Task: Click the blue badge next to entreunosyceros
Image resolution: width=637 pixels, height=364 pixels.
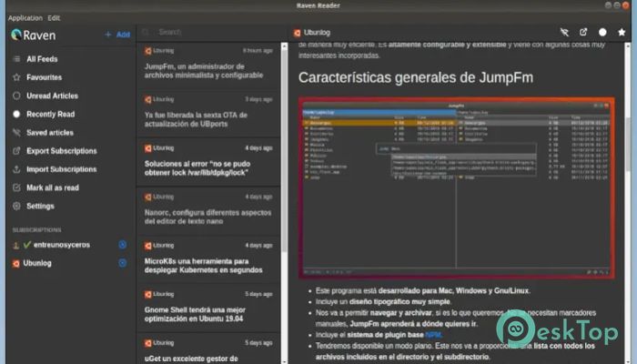Action: coord(123,245)
